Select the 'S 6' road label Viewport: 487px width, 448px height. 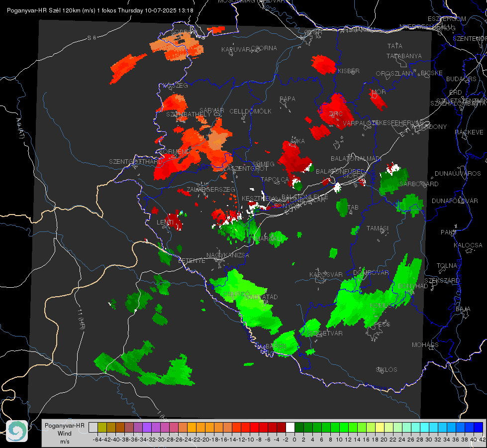click(x=92, y=38)
